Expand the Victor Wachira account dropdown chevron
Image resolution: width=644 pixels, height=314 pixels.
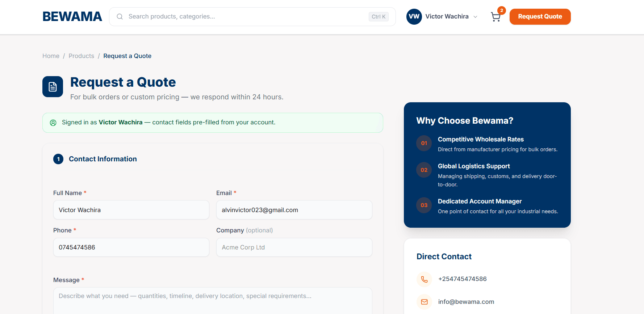point(475,17)
